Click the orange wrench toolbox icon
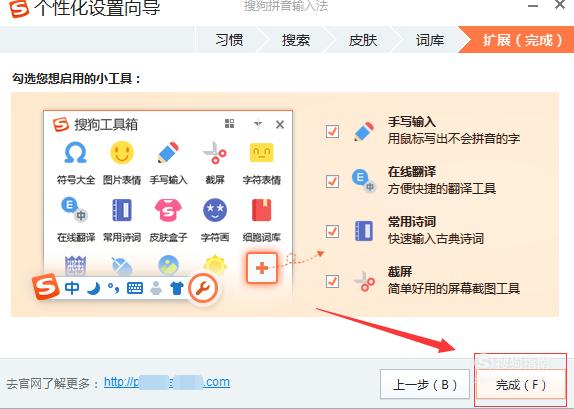 203,288
